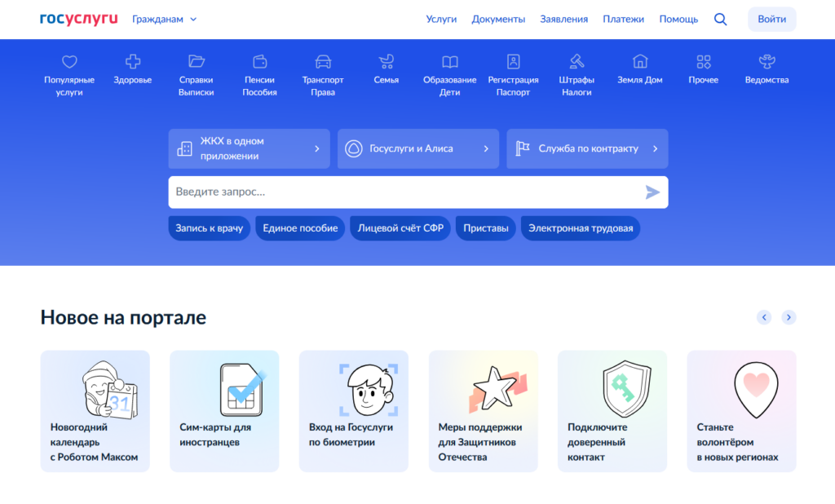Select the Семья stroller icon
Screen dimensions: 835x504
[x=386, y=62]
